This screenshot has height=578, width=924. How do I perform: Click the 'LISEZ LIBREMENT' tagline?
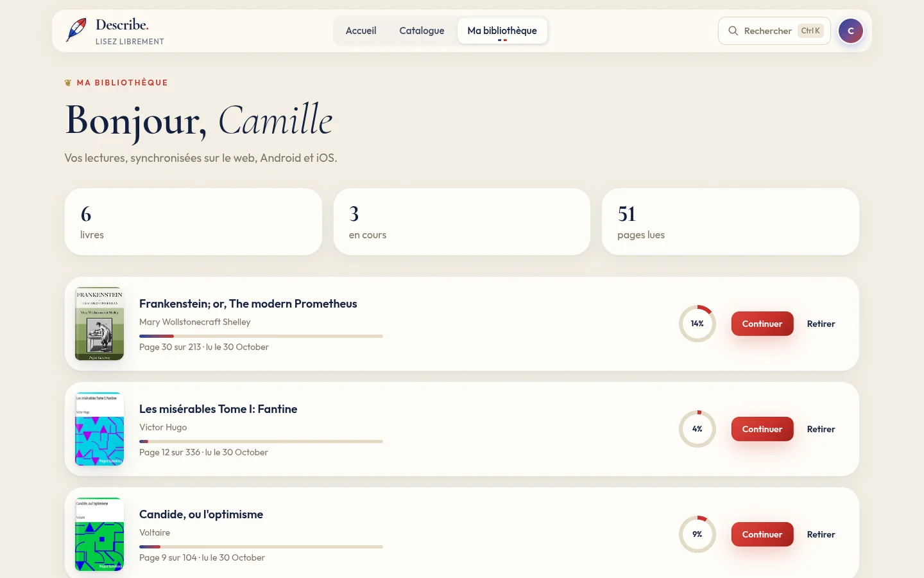[x=130, y=42]
